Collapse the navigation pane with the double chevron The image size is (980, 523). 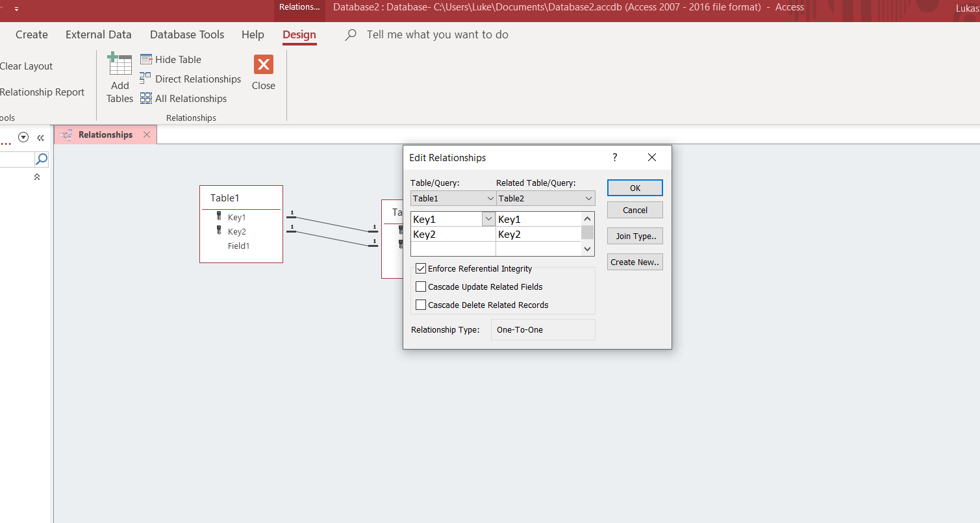[40, 138]
